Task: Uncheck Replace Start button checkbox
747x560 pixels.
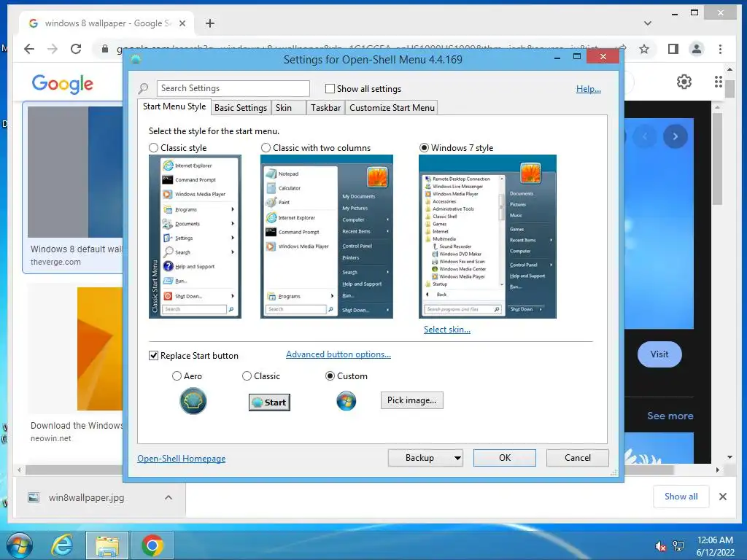Action: [x=153, y=356]
